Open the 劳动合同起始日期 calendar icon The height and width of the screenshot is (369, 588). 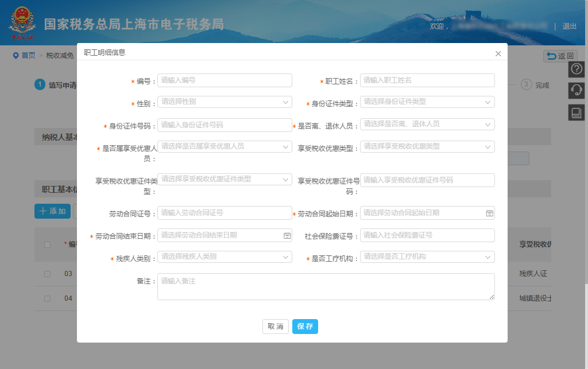pos(488,213)
